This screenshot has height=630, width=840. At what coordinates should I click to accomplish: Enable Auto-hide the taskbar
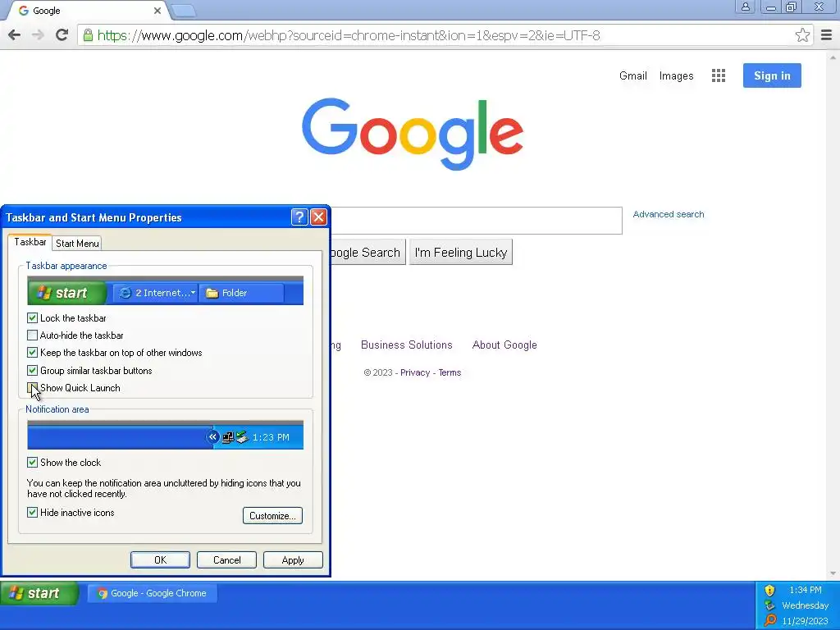(32, 336)
